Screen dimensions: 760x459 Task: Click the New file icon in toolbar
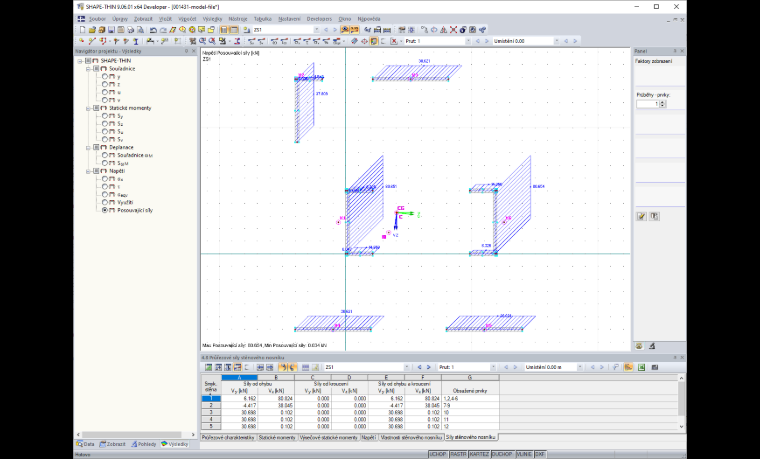coord(82,30)
